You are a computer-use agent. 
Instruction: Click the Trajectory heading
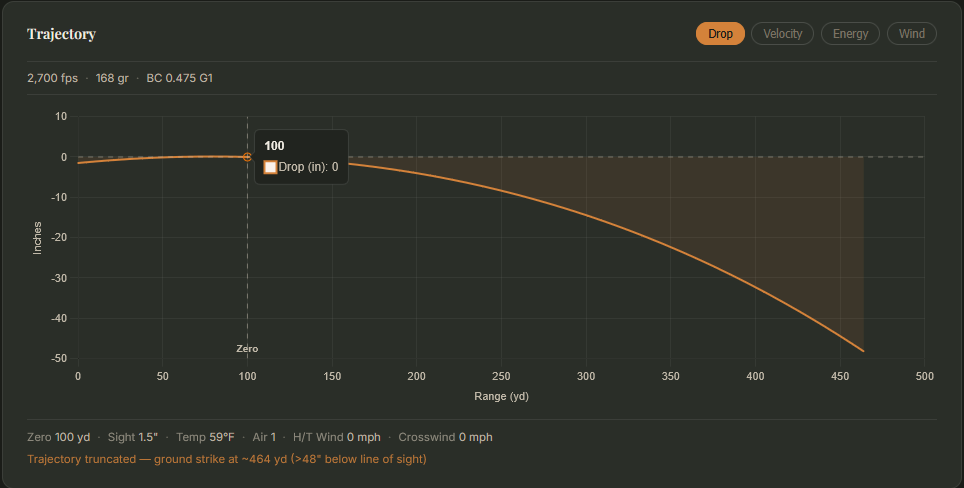tap(61, 34)
